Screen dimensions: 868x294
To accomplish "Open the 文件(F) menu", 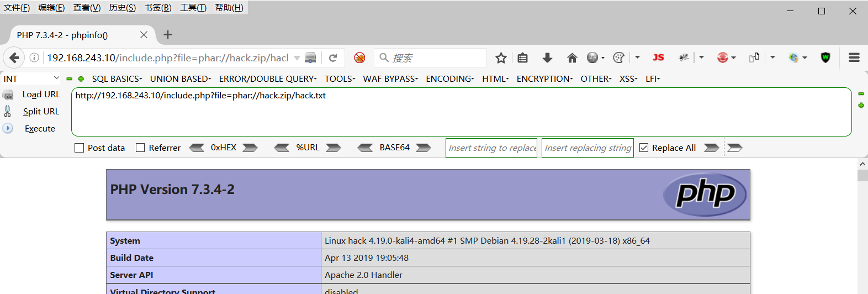I will (x=17, y=7).
